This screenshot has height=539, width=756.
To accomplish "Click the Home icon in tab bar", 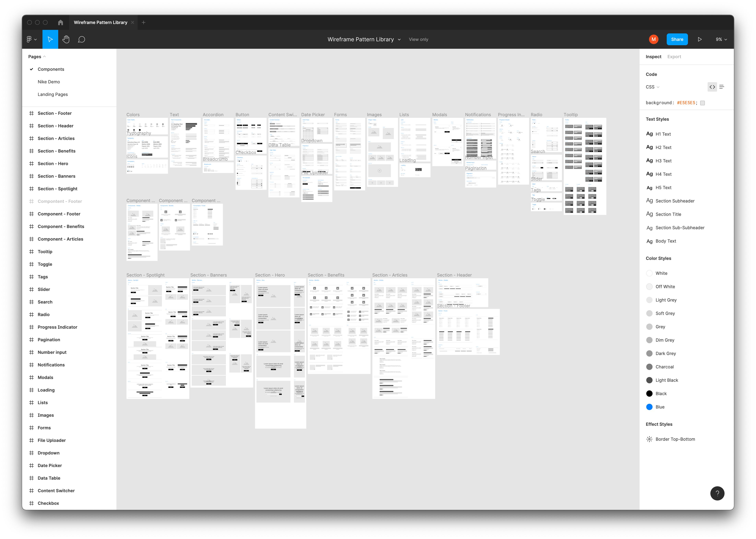I will click(x=60, y=23).
